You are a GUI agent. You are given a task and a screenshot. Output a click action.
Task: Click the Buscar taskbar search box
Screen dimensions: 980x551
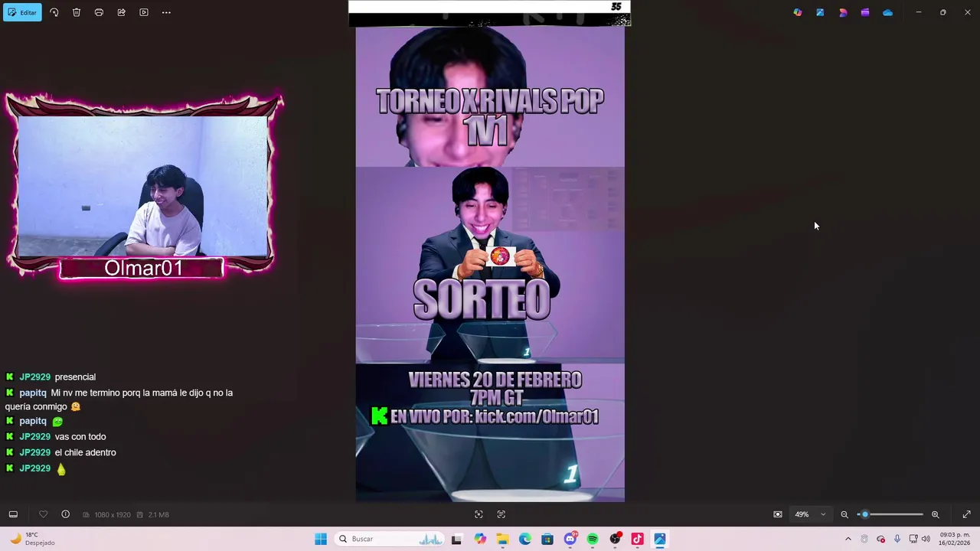coord(390,539)
